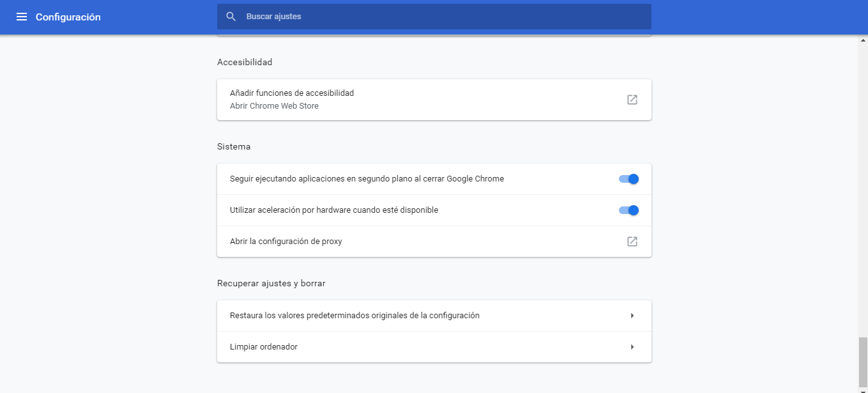Viewport: 868px width, 393px height.
Task: Click the scrollbar track above the thumb
Action: (x=862, y=192)
